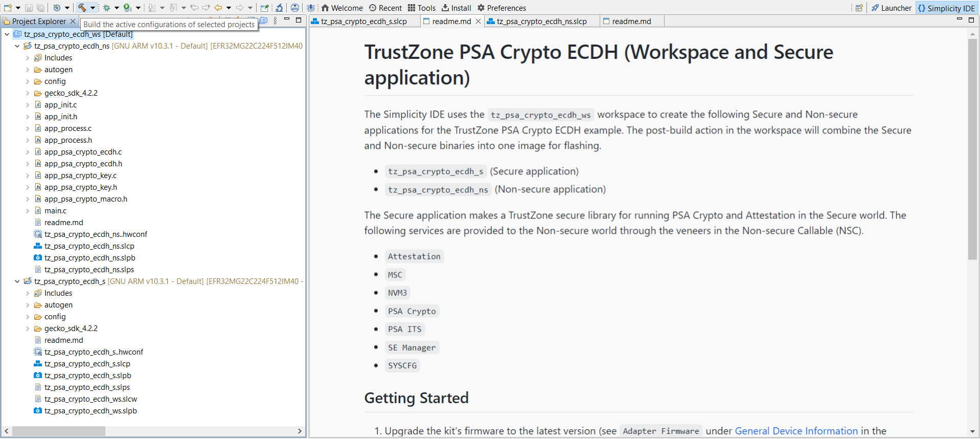Image resolution: width=980 pixels, height=439 pixels.
Task: Click the Project Explorer horizontal scrollbar
Action: pos(59,431)
